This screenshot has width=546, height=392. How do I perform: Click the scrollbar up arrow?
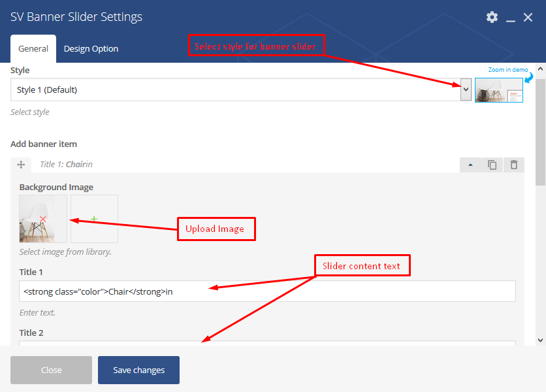click(x=540, y=69)
